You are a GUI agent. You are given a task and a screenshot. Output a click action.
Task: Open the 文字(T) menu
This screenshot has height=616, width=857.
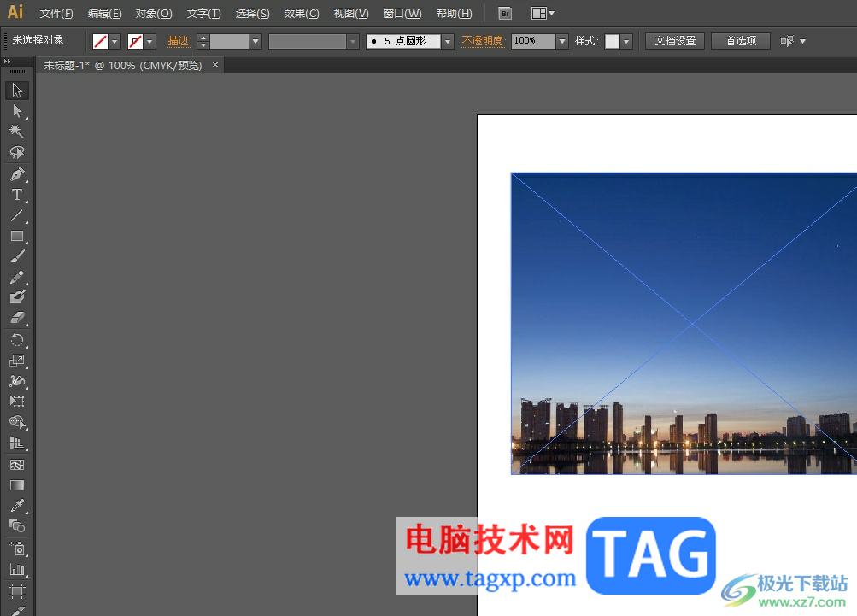tap(204, 14)
